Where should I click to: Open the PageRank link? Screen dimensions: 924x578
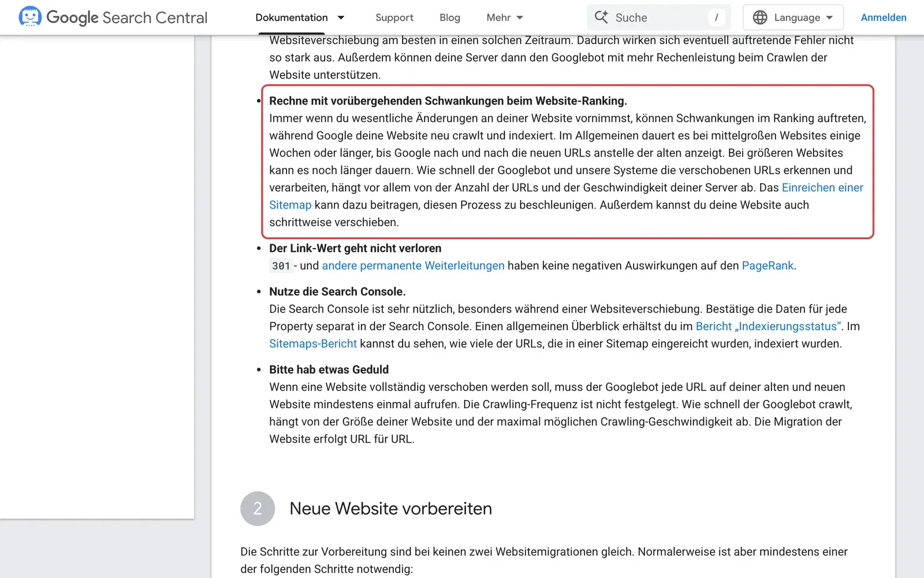(x=767, y=265)
